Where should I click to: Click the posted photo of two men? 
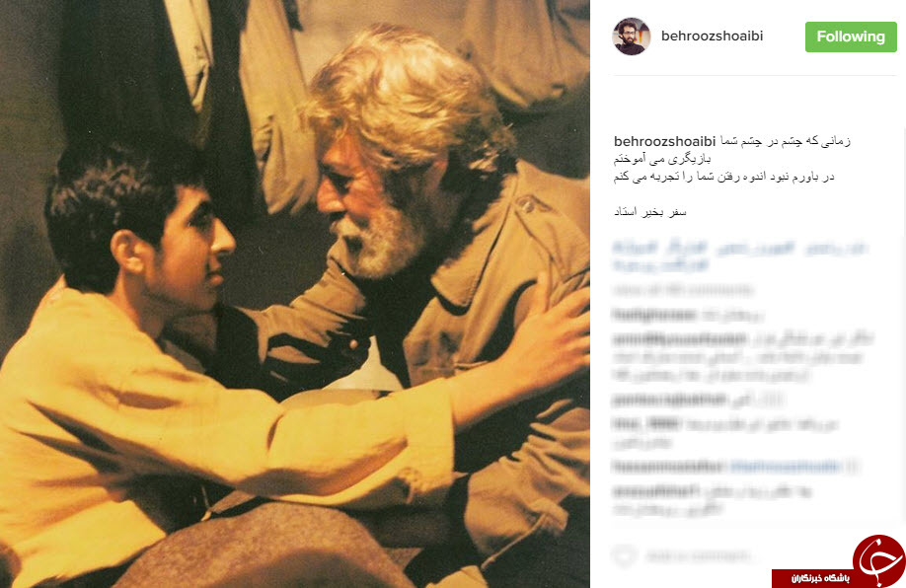(295, 294)
